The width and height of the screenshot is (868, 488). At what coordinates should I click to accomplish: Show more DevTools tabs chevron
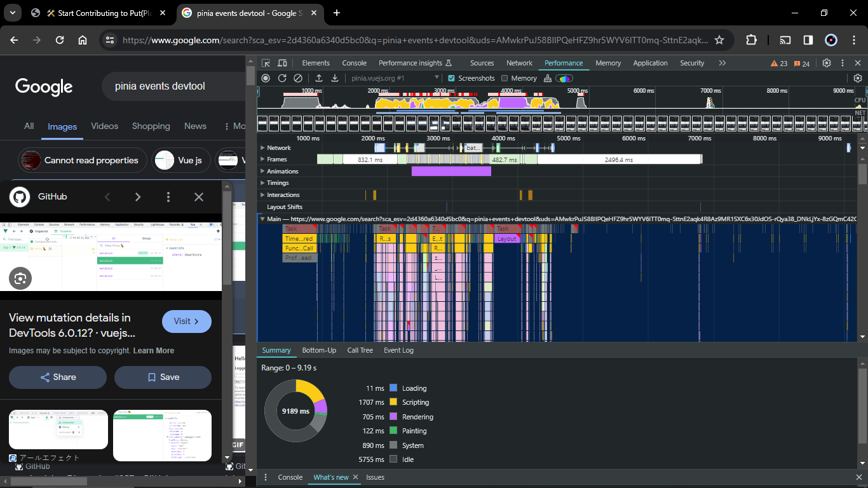tap(722, 63)
